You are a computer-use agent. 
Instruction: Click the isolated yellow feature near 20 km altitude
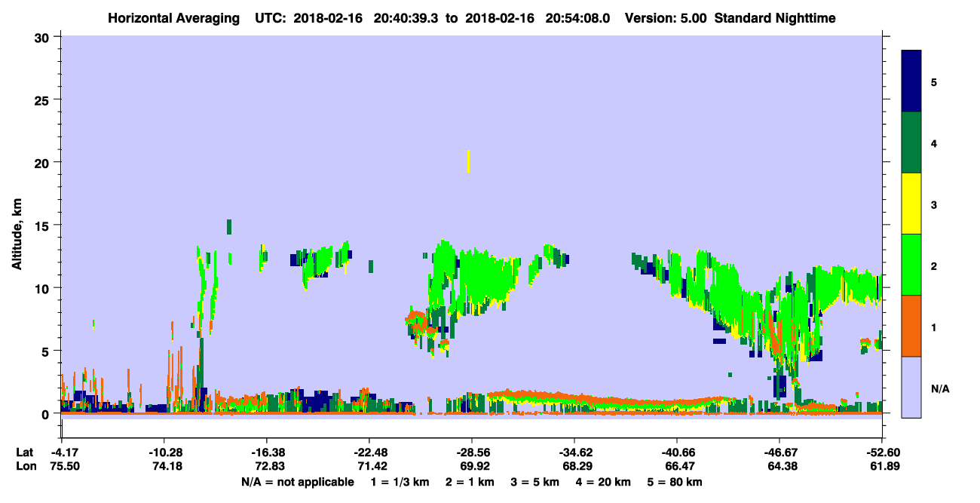coord(469,161)
